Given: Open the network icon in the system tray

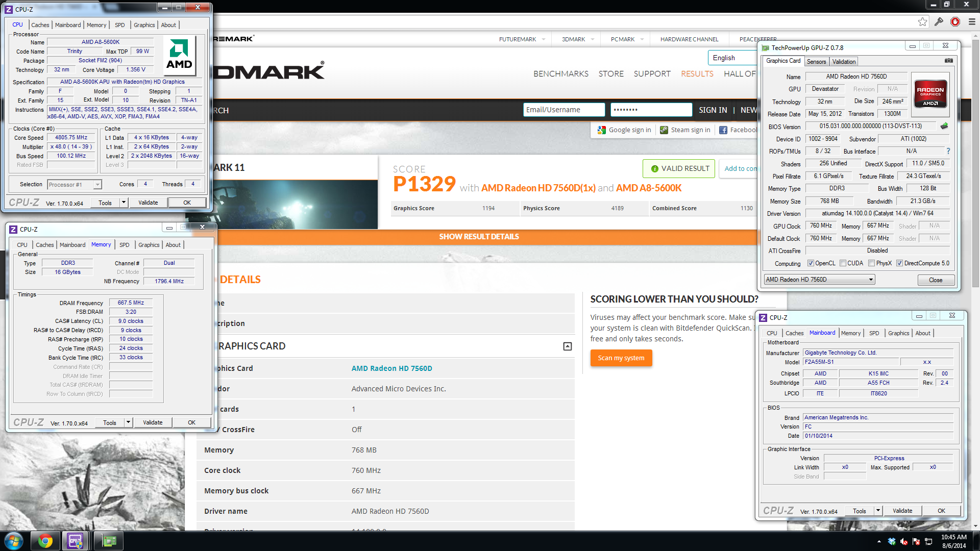Looking at the screenshot, I should [928, 541].
